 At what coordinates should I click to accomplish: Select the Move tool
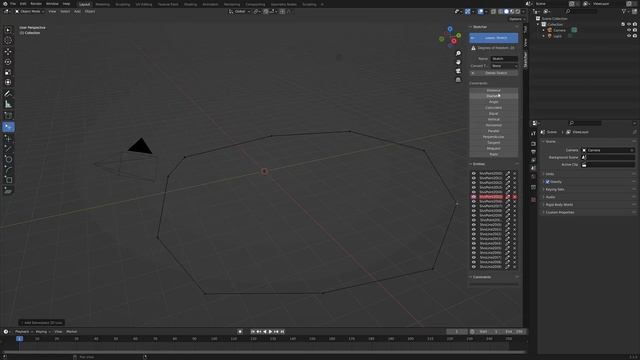coord(8,52)
